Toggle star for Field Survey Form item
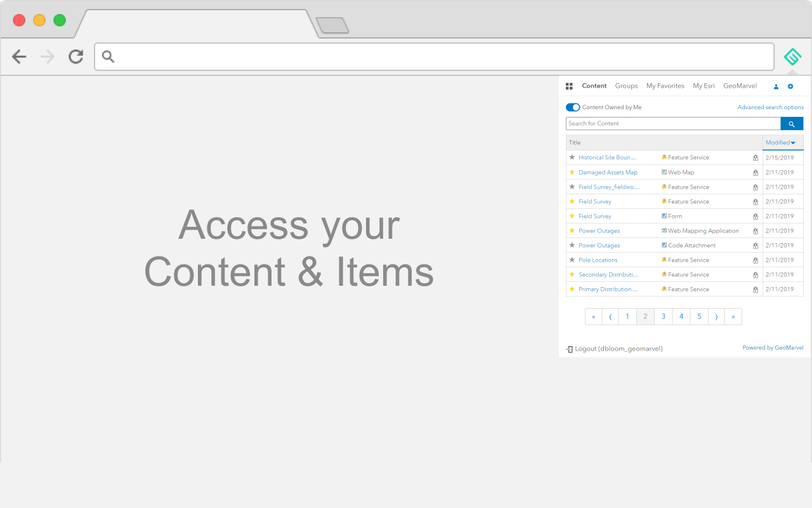Image resolution: width=812 pixels, height=508 pixels. [x=572, y=216]
